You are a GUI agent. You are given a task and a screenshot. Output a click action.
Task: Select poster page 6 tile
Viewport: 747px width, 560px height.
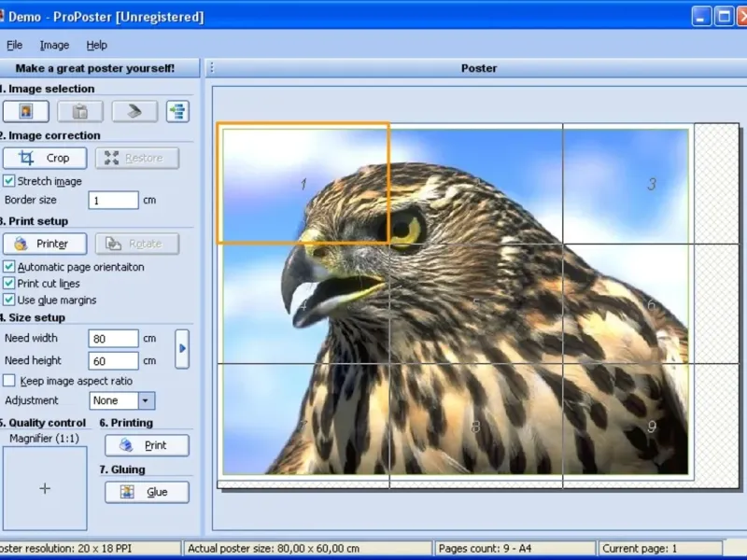[651, 304]
